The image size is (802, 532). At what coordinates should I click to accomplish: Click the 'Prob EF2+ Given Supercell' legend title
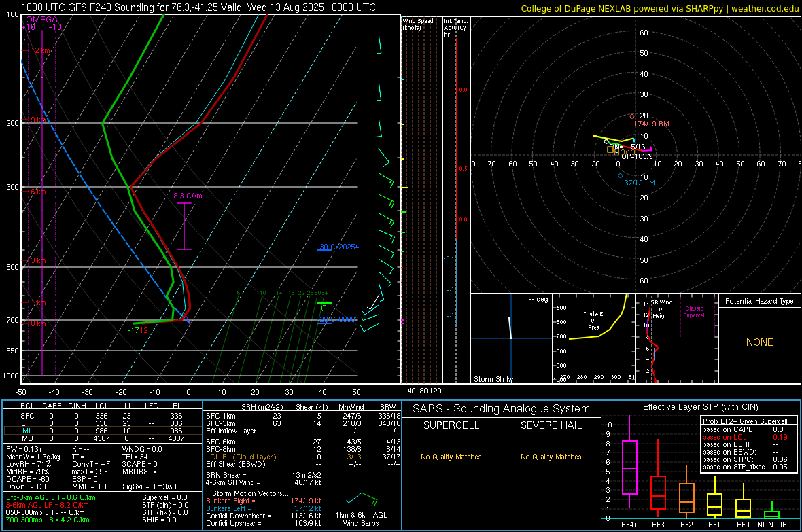click(x=745, y=421)
